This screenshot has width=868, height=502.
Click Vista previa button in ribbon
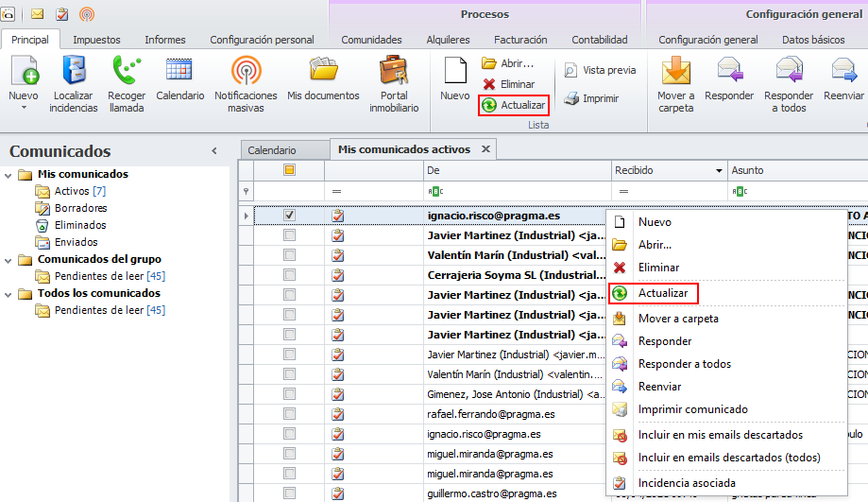click(601, 70)
